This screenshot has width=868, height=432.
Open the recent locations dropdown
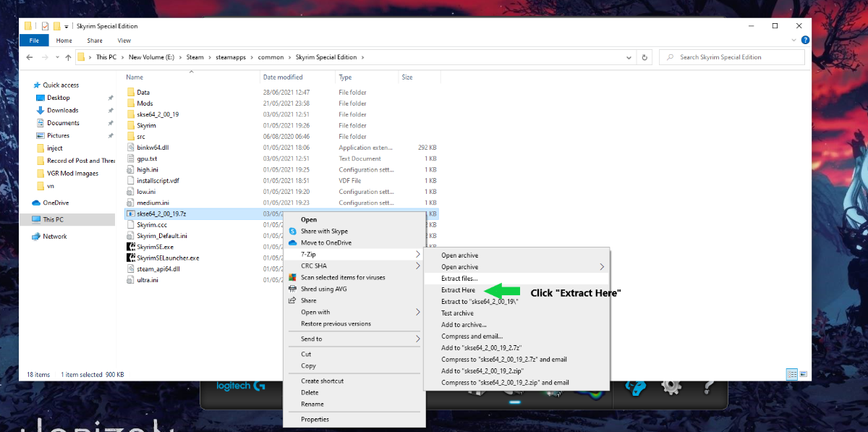57,57
